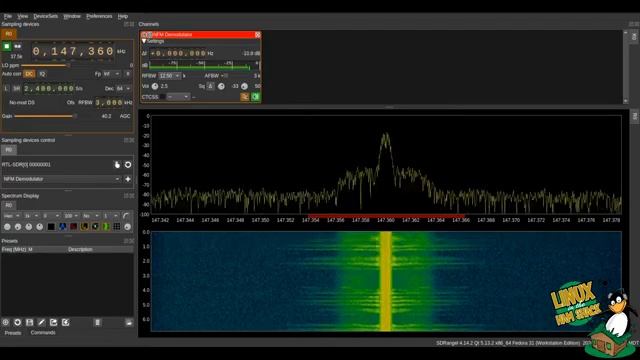This screenshot has height=360, width=640.
Task: Toggle the device record button
Action: [x=18, y=46]
